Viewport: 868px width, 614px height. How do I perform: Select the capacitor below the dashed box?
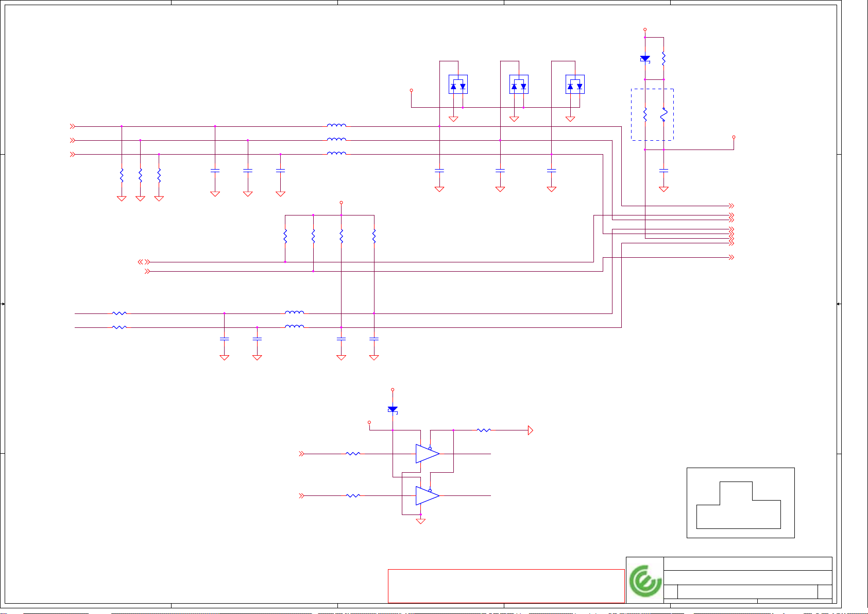tap(664, 170)
